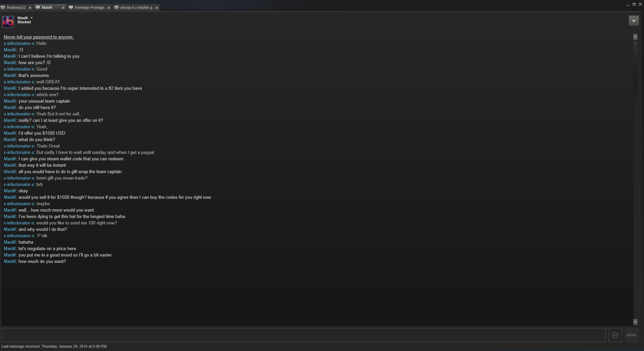Click the SEND button
644x351 pixels.
click(631, 335)
